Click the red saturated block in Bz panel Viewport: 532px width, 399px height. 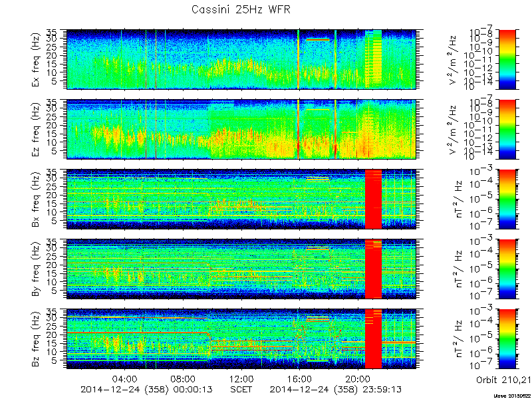373,339
